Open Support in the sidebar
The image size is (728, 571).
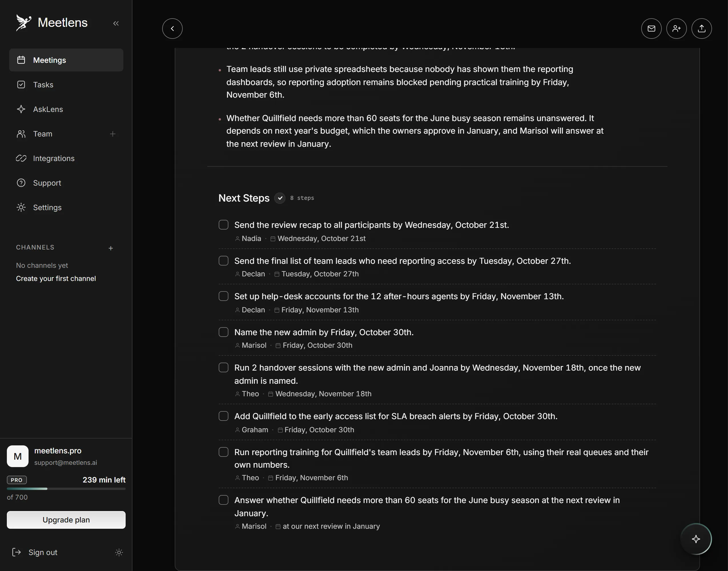(66, 183)
